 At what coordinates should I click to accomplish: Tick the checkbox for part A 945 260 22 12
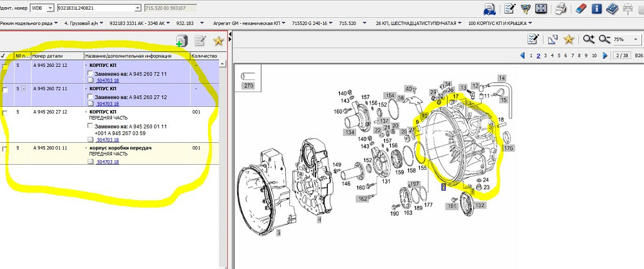pyautogui.click(x=6, y=66)
